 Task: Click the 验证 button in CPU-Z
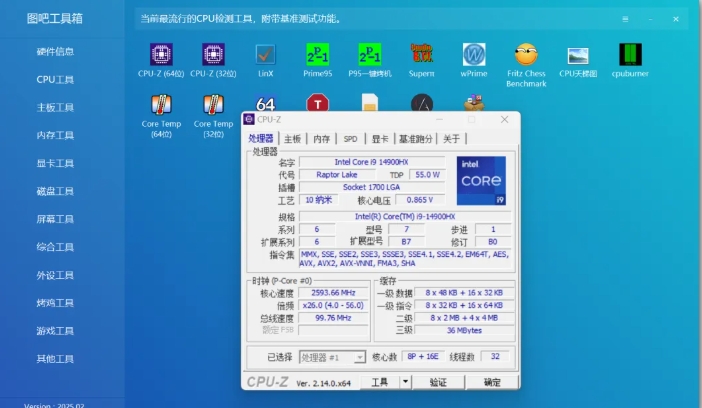coord(438,382)
